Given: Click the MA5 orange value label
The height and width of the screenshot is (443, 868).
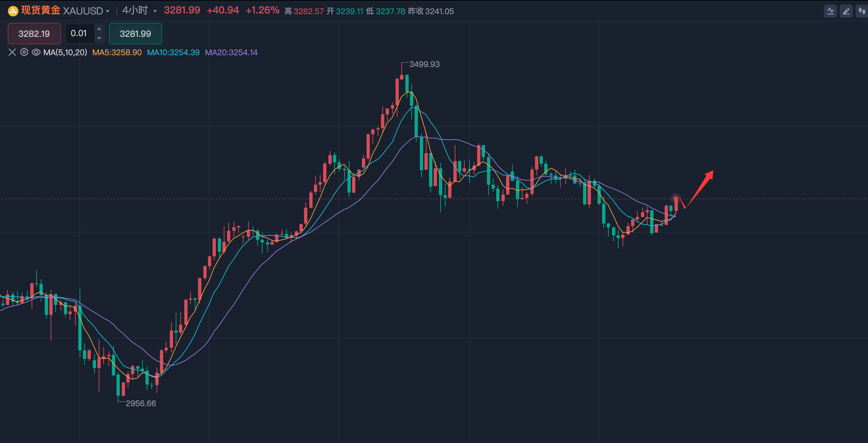Looking at the screenshot, I should click(117, 53).
